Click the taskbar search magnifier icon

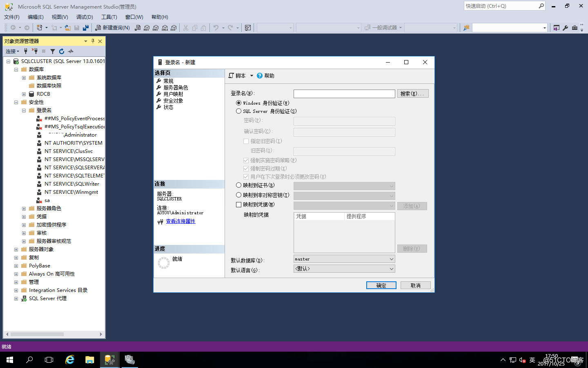29,359
